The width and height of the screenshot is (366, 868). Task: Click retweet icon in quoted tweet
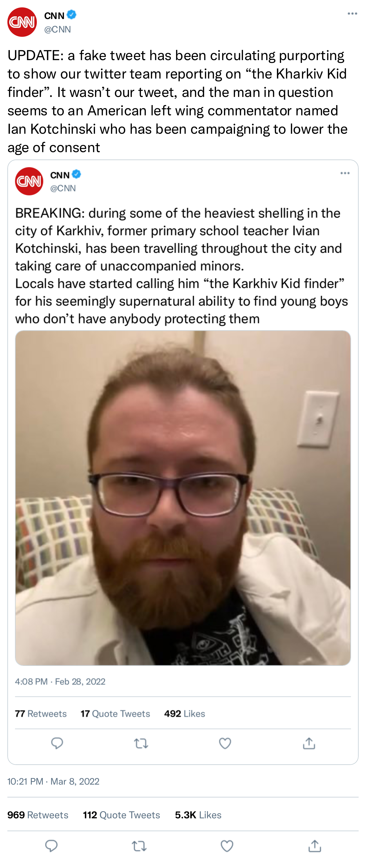pos(141,743)
